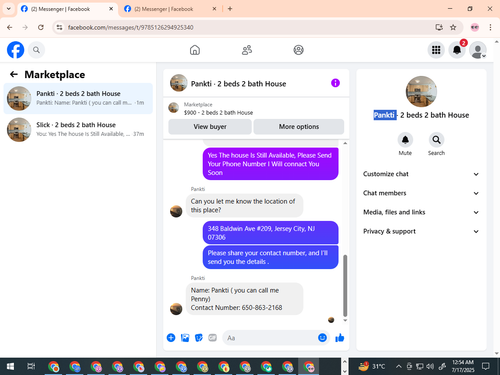Open notifications bell with 2 badge
Image resolution: width=500 pixels, height=375 pixels.
[x=457, y=50]
